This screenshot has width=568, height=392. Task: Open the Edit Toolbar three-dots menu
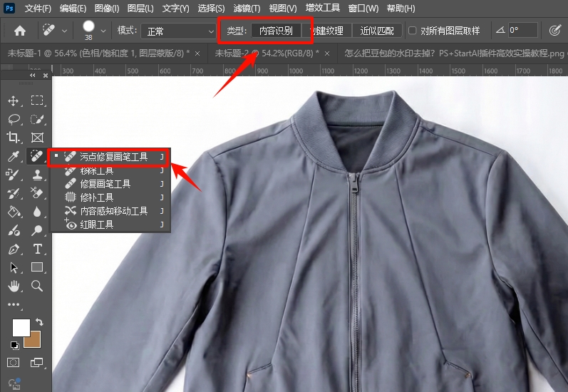(x=14, y=304)
